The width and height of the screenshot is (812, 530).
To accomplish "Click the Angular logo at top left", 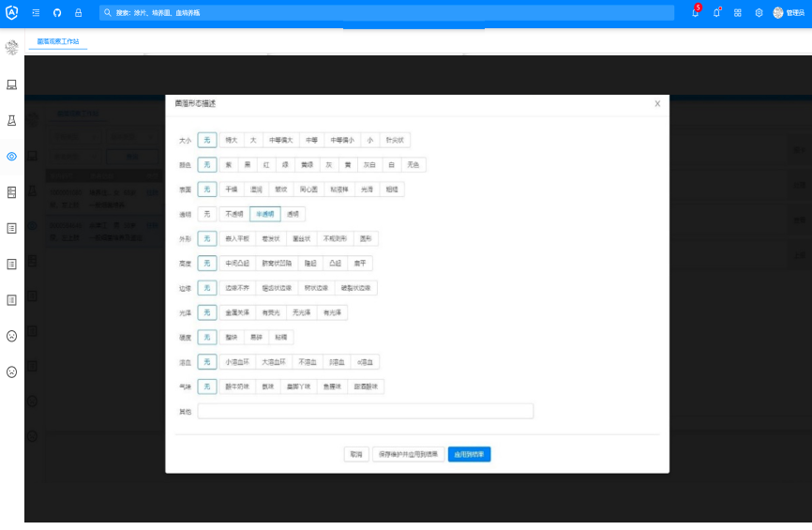I will 12,13.
